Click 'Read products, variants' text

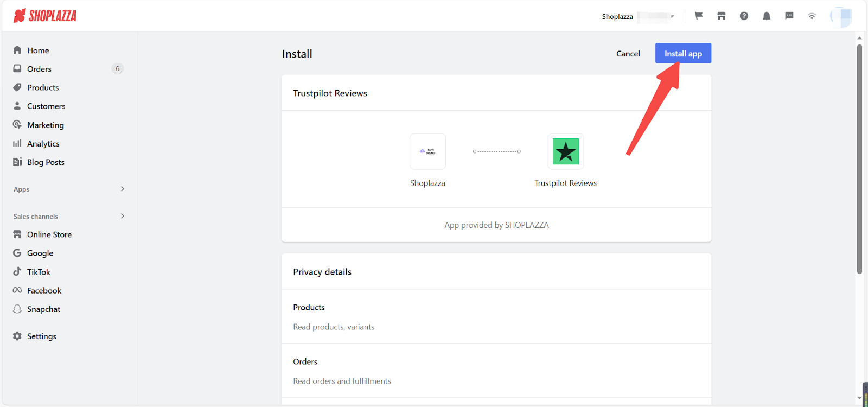point(334,327)
